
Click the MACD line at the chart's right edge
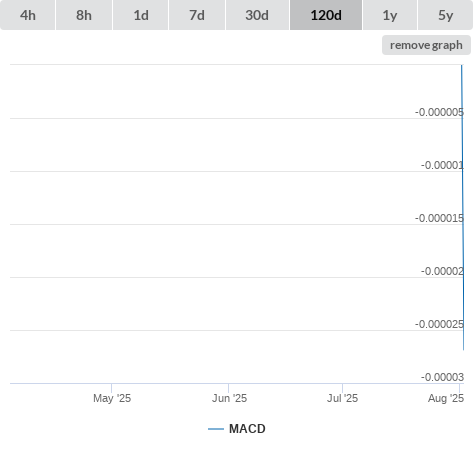(x=463, y=207)
